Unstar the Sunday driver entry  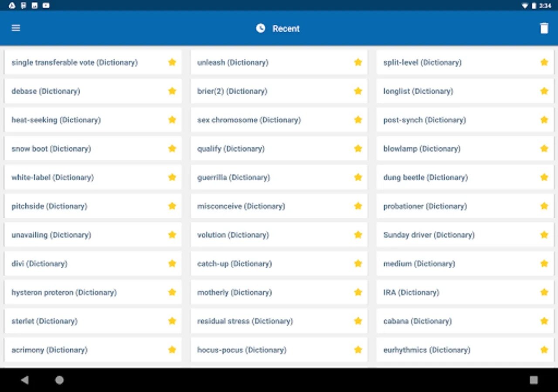[x=544, y=235]
